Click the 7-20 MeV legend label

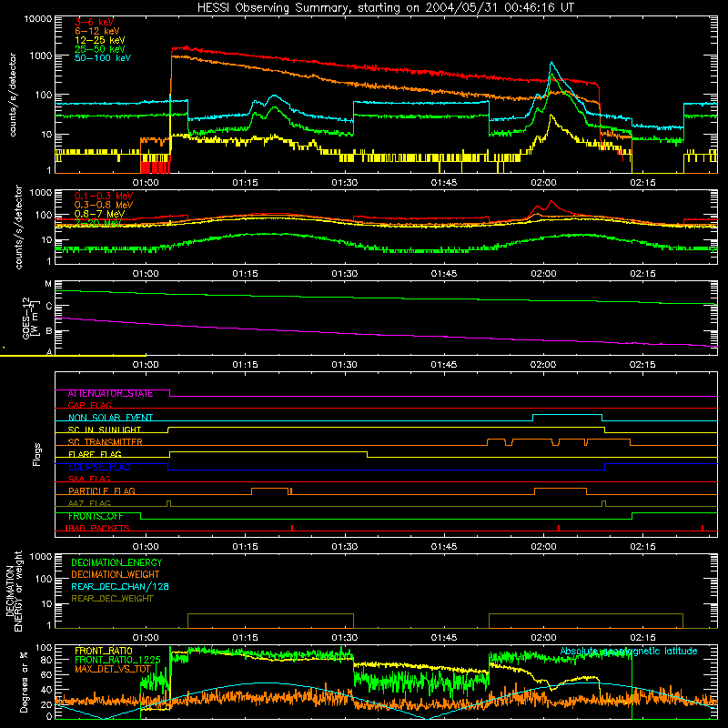pyautogui.click(x=98, y=223)
